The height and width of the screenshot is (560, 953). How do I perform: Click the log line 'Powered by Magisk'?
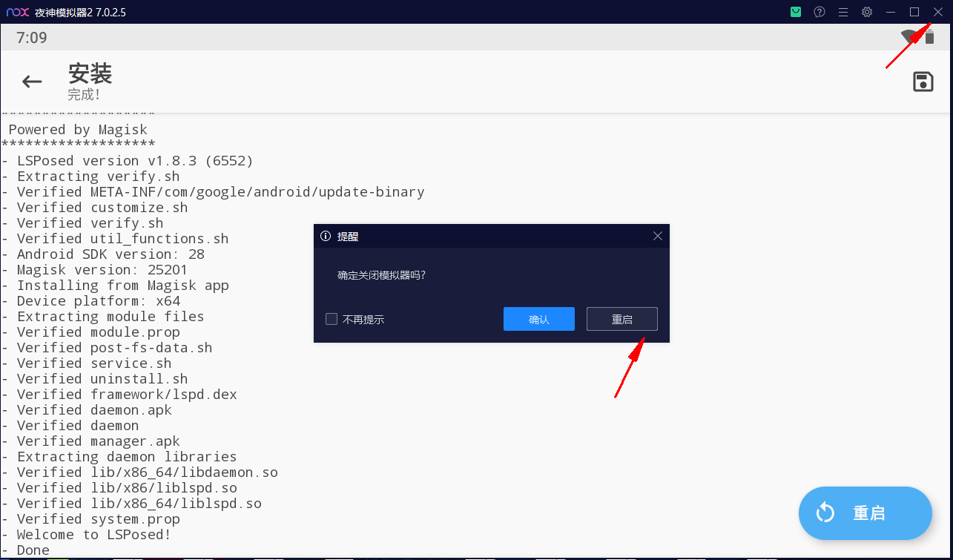[78, 129]
